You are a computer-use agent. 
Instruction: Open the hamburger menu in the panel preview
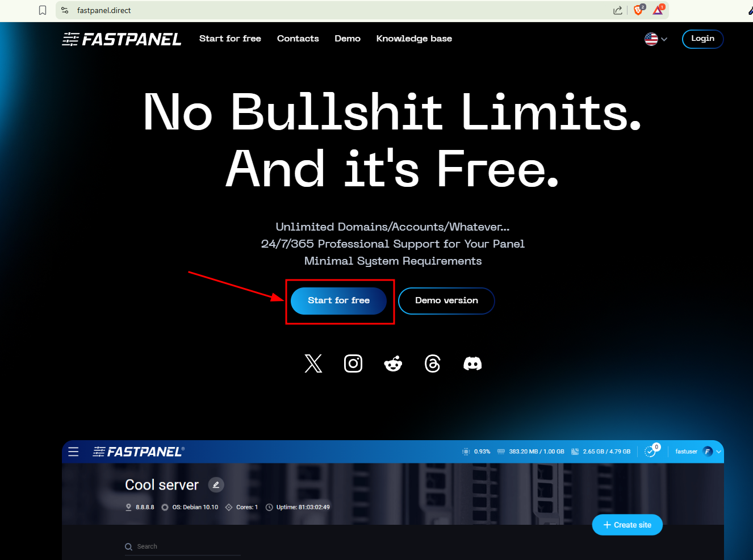point(73,452)
